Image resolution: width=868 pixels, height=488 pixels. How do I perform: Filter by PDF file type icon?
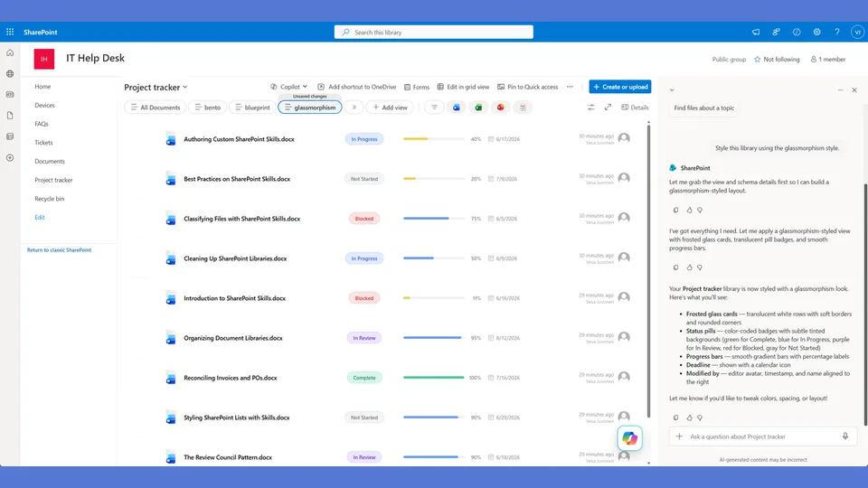(523, 108)
